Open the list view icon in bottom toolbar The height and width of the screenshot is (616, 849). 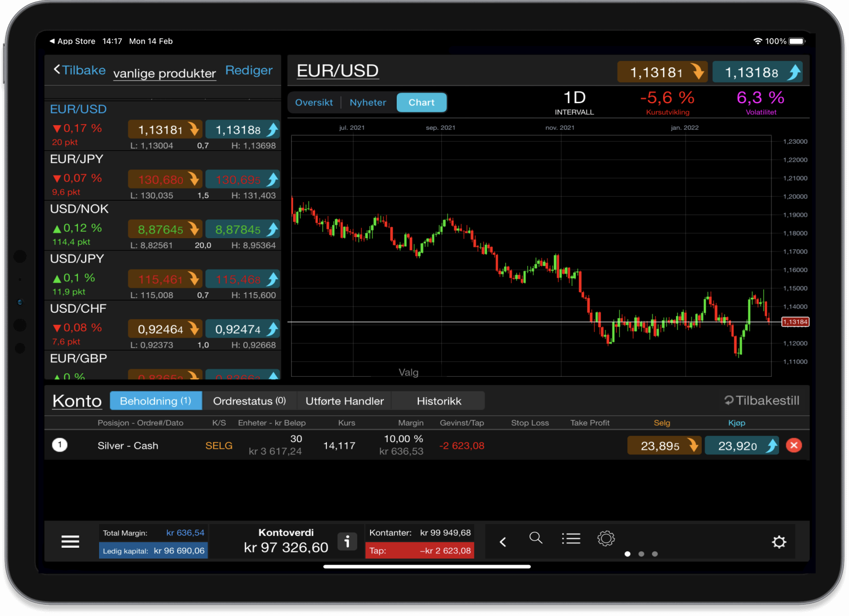pos(571,538)
